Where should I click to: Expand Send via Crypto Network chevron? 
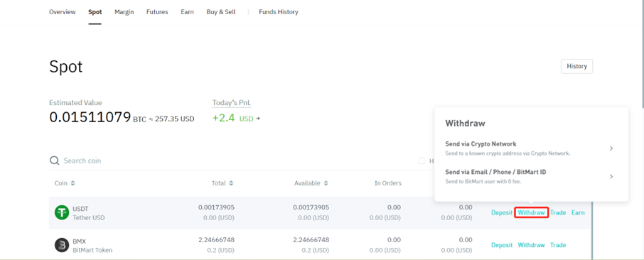pyautogui.click(x=611, y=148)
